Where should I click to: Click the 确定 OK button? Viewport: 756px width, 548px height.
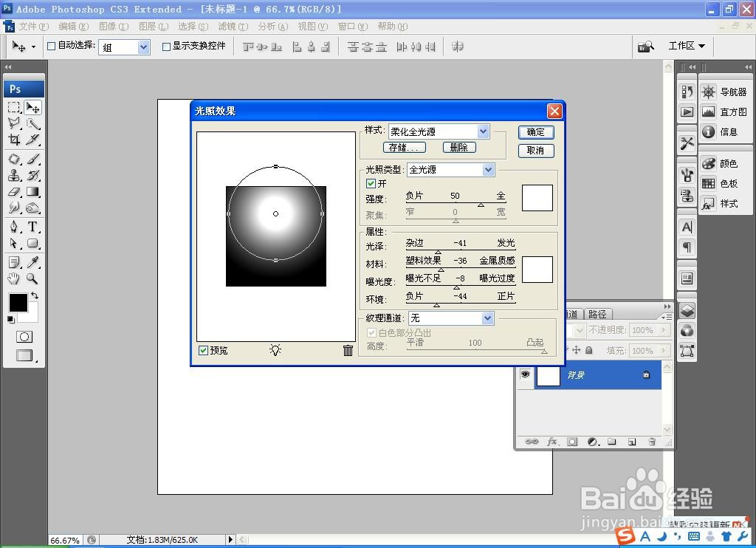536,132
